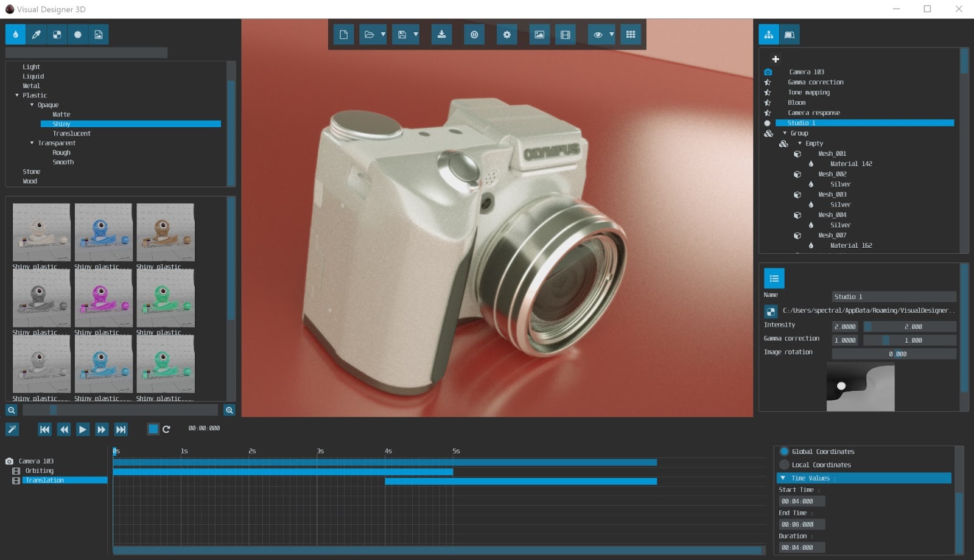This screenshot has width=974, height=560.
Task: Click the render animation film icon
Action: (566, 35)
